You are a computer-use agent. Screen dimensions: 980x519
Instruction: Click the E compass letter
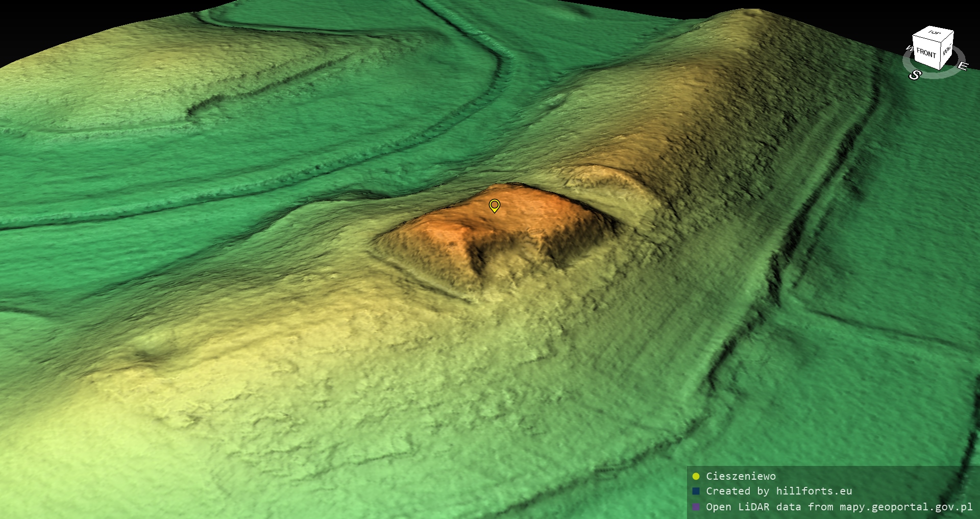(962, 66)
